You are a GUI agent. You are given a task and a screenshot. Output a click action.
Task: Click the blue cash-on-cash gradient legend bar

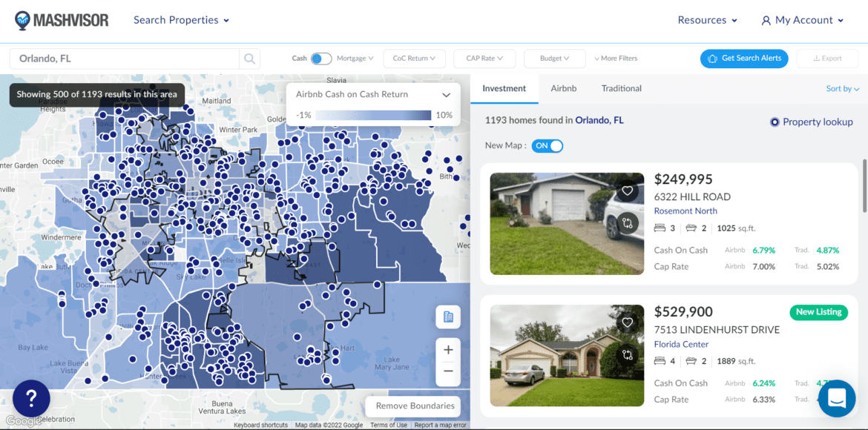[x=372, y=115]
